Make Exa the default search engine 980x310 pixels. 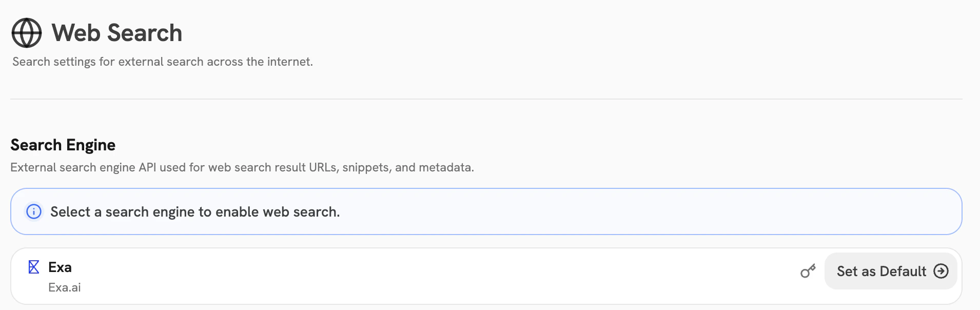[x=890, y=271]
